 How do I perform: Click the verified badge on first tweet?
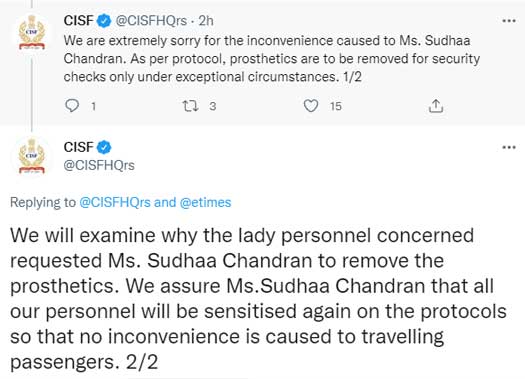(104, 21)
